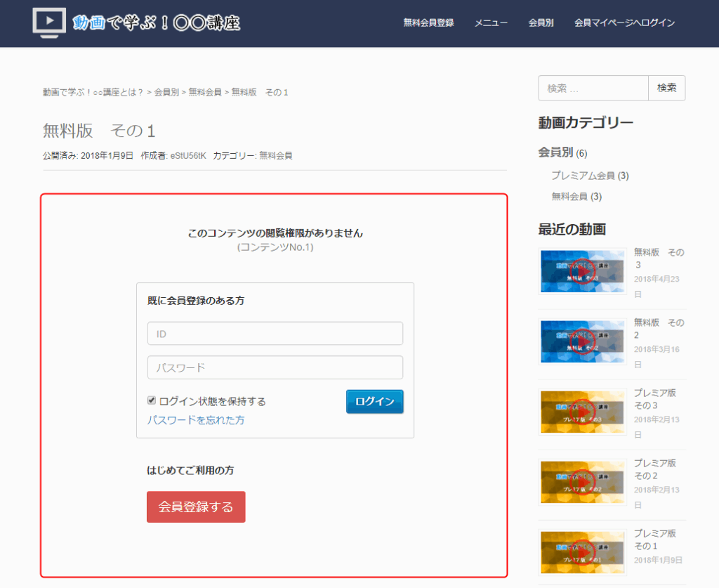The height and width of the screenshot is (588, 719).
Task: Go to 会員マイページへログイン in the header
Action: click(624, 22)
